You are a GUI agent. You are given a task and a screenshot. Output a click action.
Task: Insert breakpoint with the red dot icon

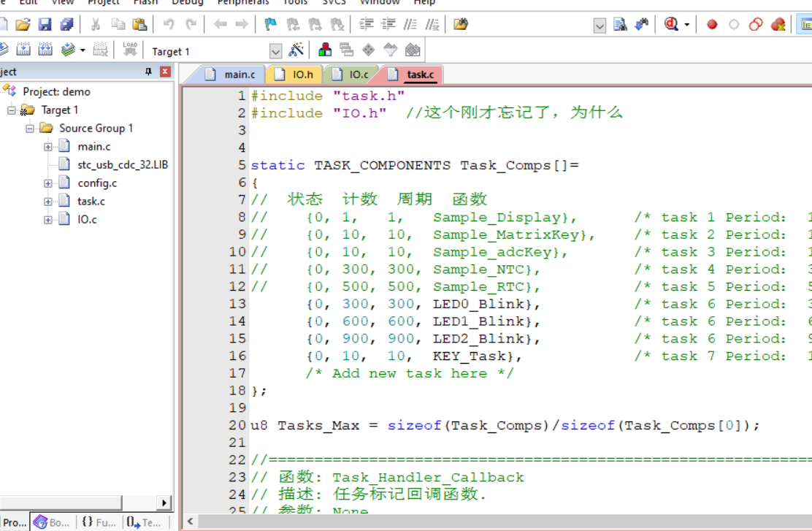[x=712, y=24]
